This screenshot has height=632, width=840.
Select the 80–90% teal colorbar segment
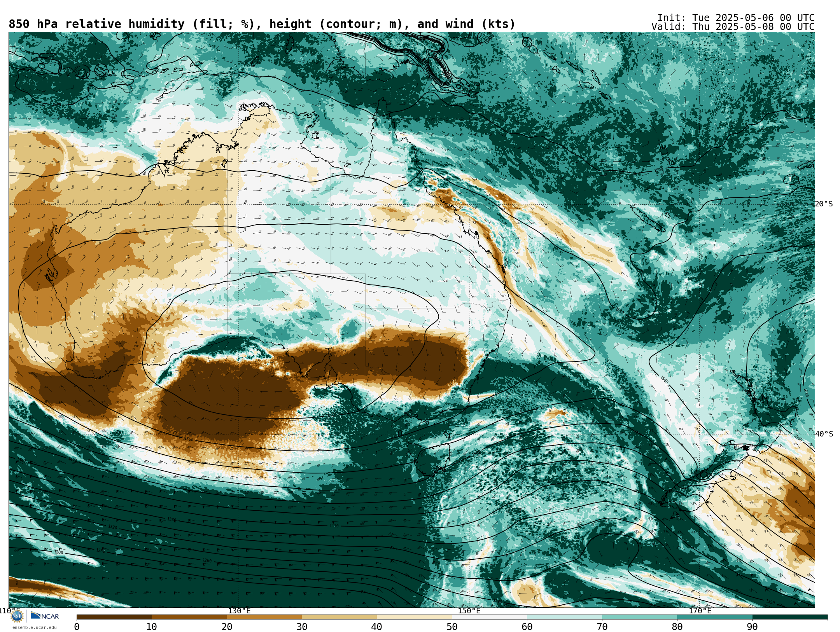pos(714,617)
